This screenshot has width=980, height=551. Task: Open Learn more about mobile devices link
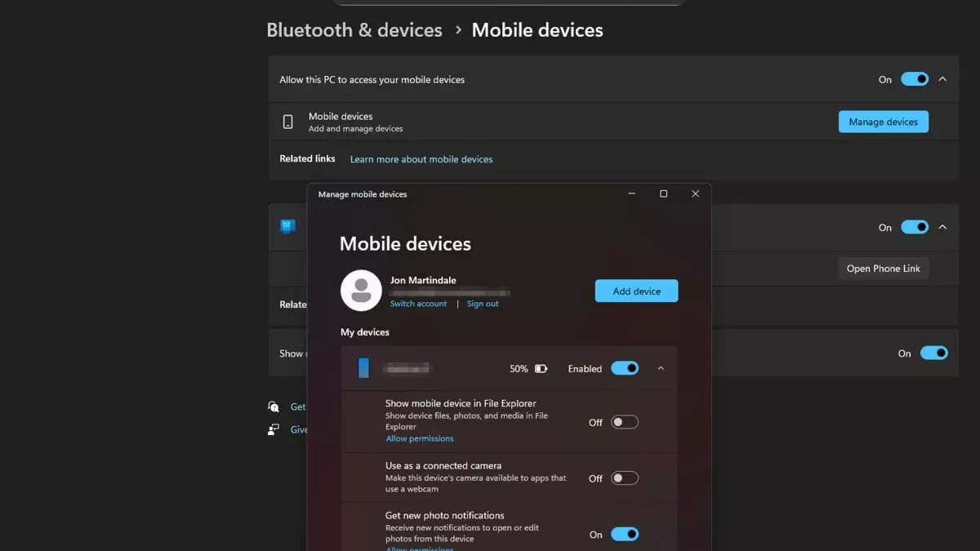point(421,159)
